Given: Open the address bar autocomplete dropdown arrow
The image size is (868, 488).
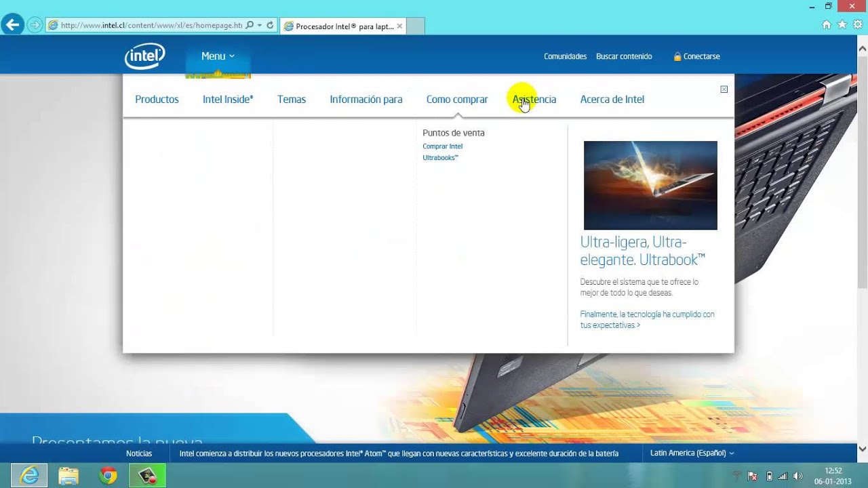Looking at the screenshot, I should pyautogui.click(x=260, y=26).
